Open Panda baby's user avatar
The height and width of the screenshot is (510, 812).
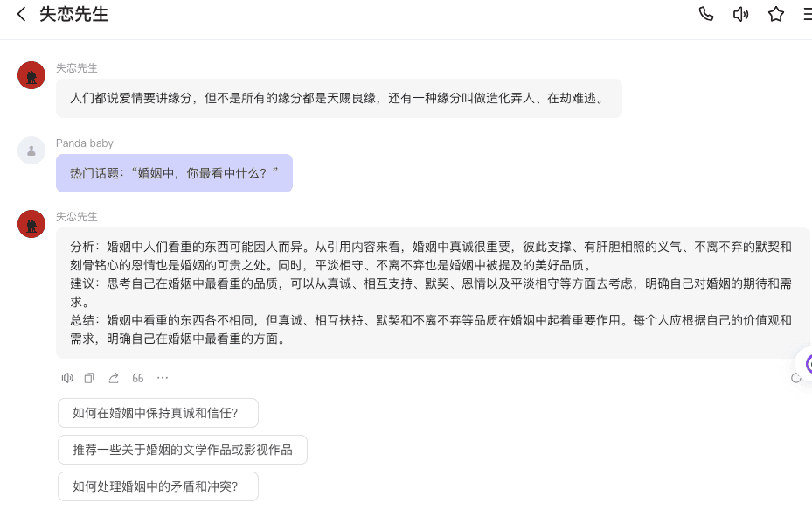[x=31, y=150]
